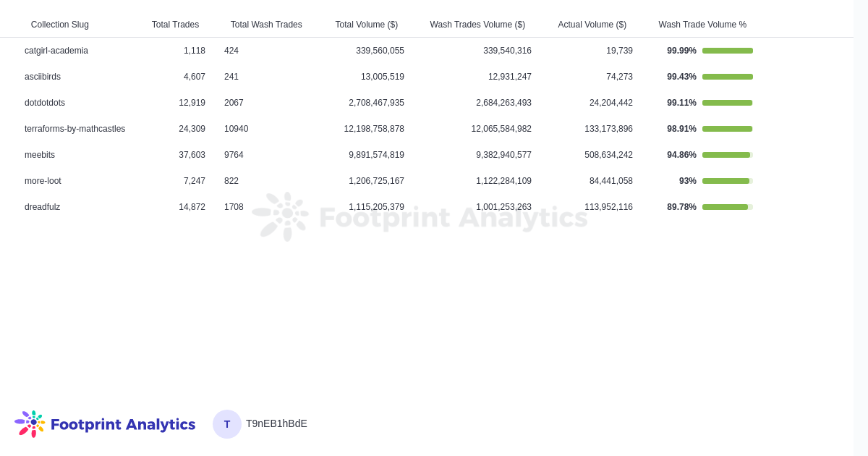Click the Footprint Analytics logo icon

[30, 424]
